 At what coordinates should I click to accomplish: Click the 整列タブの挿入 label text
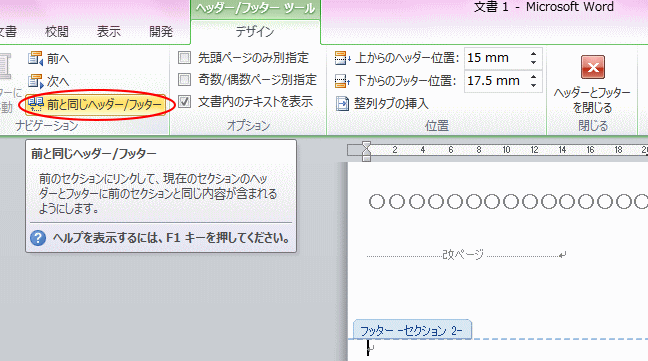pyautogui.click(x=391, y=103)
